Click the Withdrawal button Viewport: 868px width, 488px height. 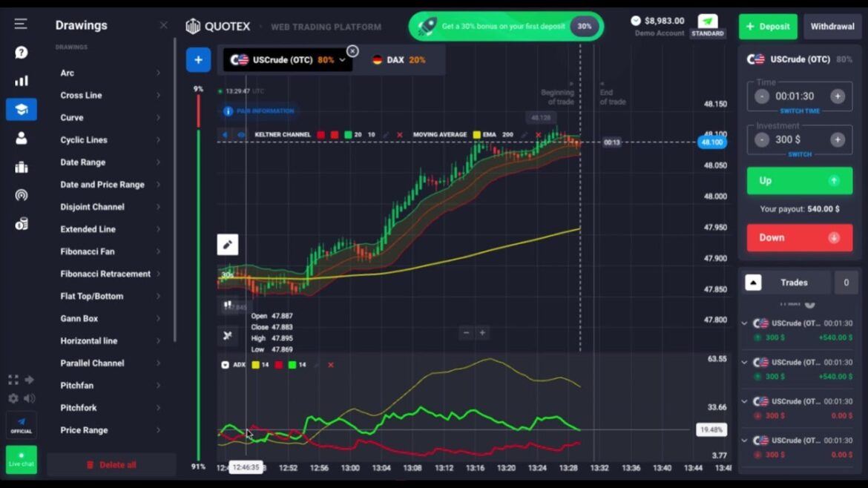pos(832,27)
